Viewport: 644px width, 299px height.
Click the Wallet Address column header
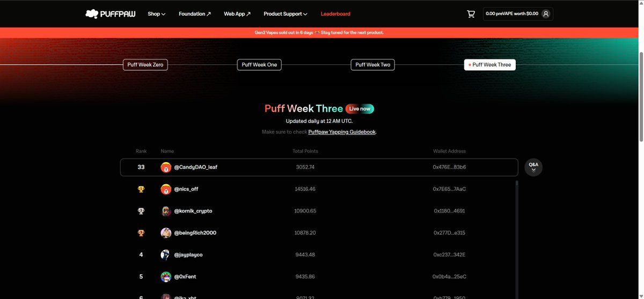click(450, 151)
